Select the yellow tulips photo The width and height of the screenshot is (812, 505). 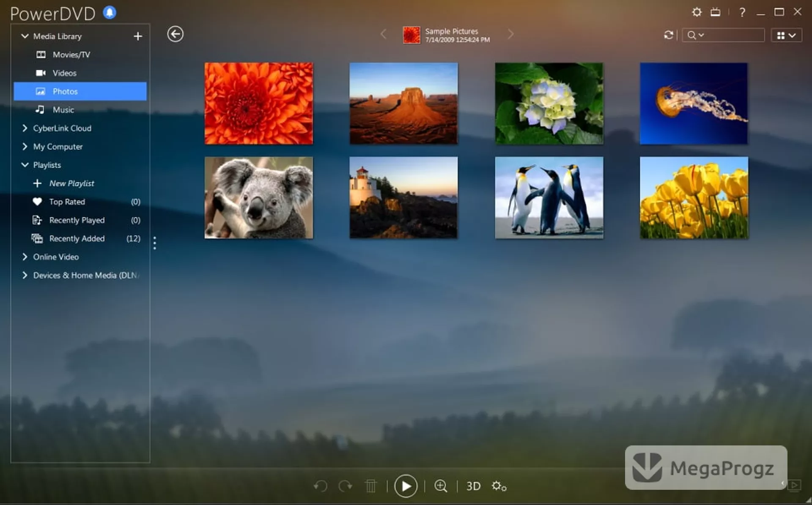pyautogui.click(x=694, y=198)
